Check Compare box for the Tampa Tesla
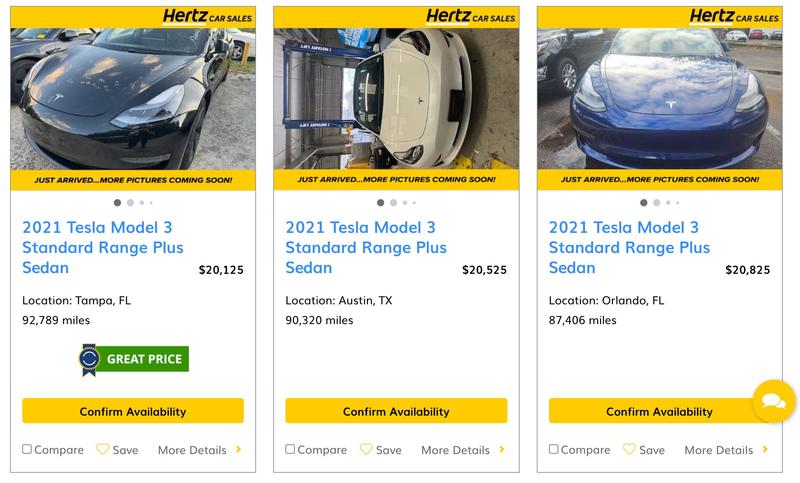 coord(27,450)
